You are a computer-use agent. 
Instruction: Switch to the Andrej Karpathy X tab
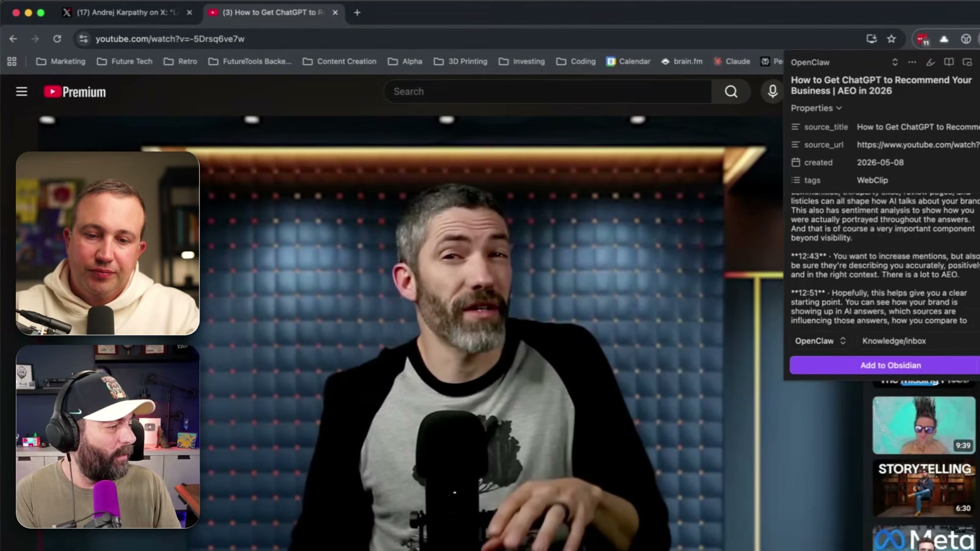128,12
